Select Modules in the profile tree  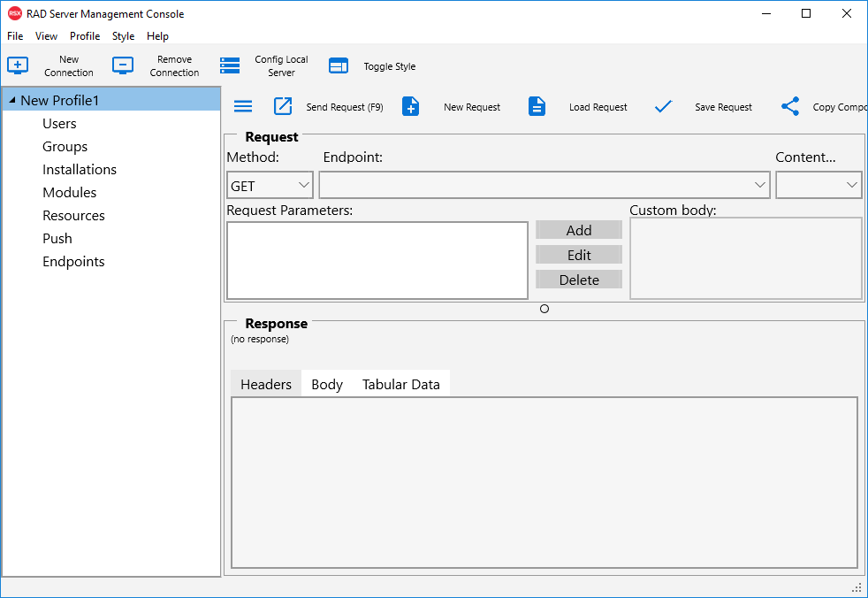69,192
